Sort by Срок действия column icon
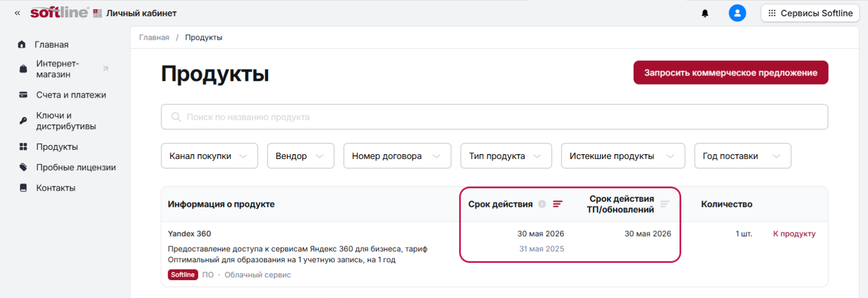Screen dimensions: 868x298 point(558,204)
